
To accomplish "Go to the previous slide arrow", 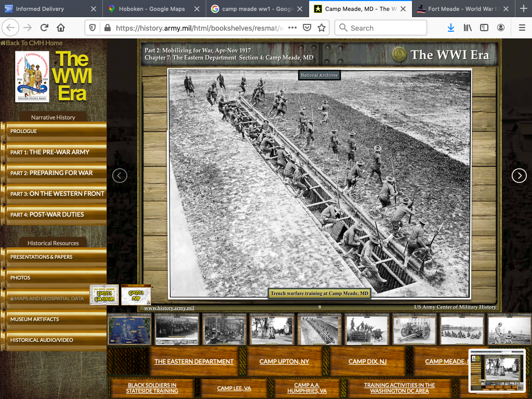I will tap(119, 176).
